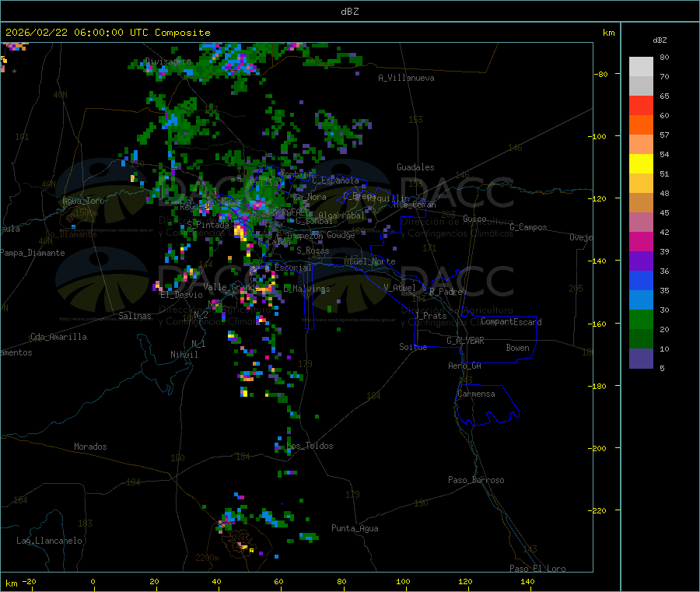Click the Nihuil location label
Screen dimensions: 700x592
coord(184,355)
